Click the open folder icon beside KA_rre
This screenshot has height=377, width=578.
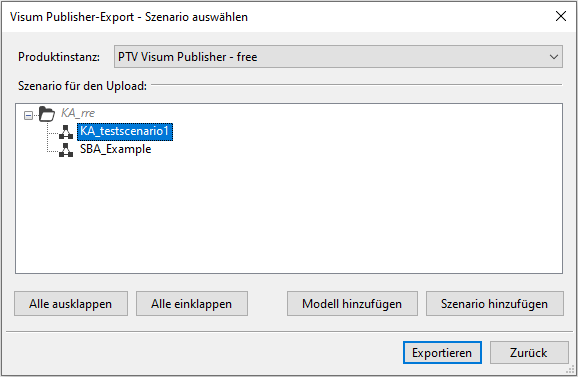click(x=47, y=114)
